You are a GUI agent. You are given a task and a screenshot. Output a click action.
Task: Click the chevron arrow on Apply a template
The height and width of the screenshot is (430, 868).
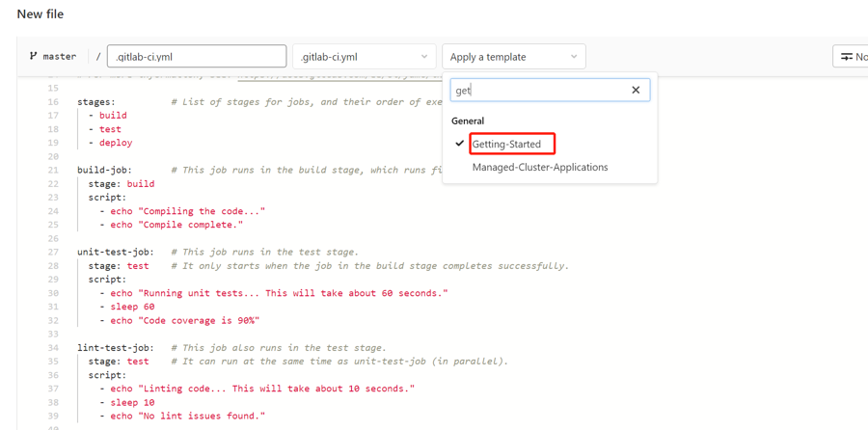pyautogui.click(x=574, y=57)
